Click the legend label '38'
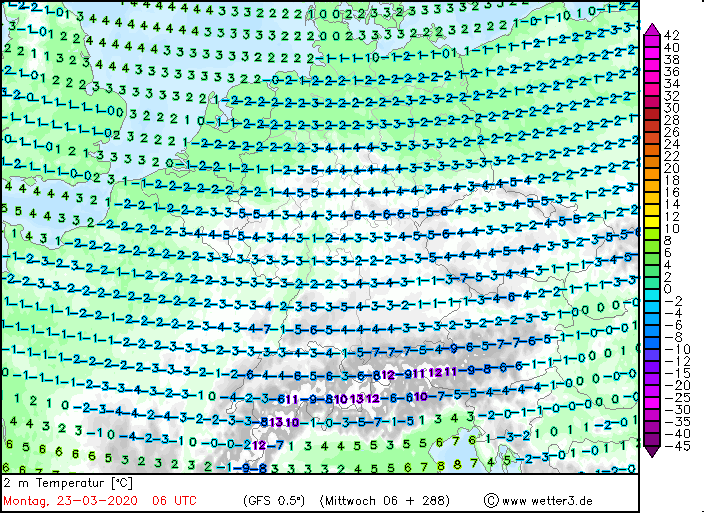The width and height of the screenshot is (704, 513). 671,59
